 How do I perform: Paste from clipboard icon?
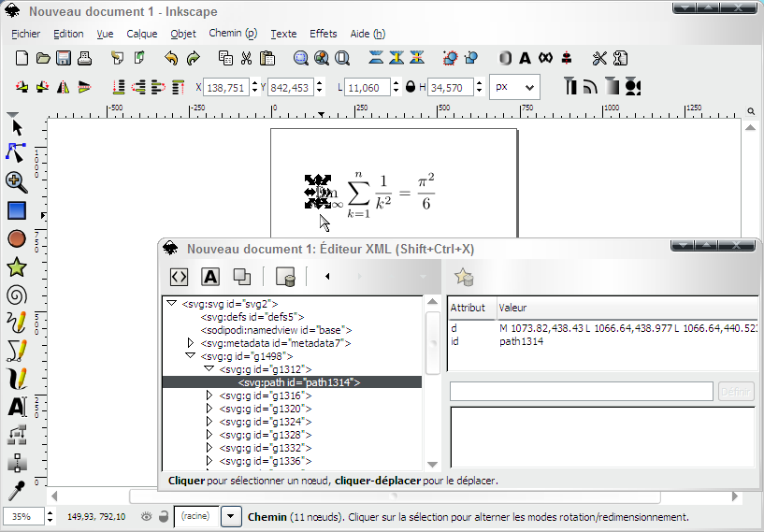[267, 59]
